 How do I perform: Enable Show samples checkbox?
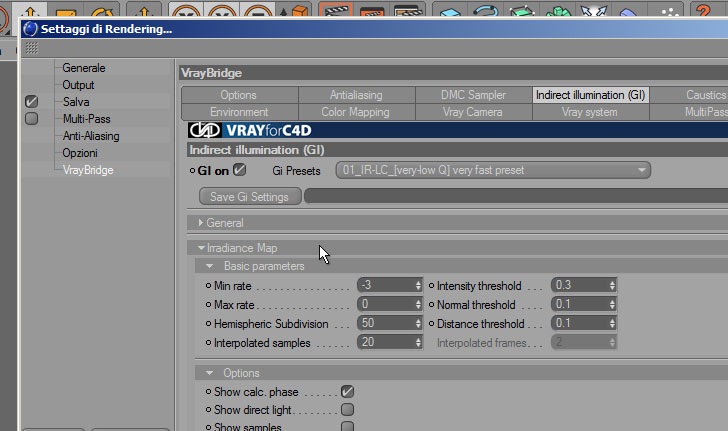tap(347, 426)
